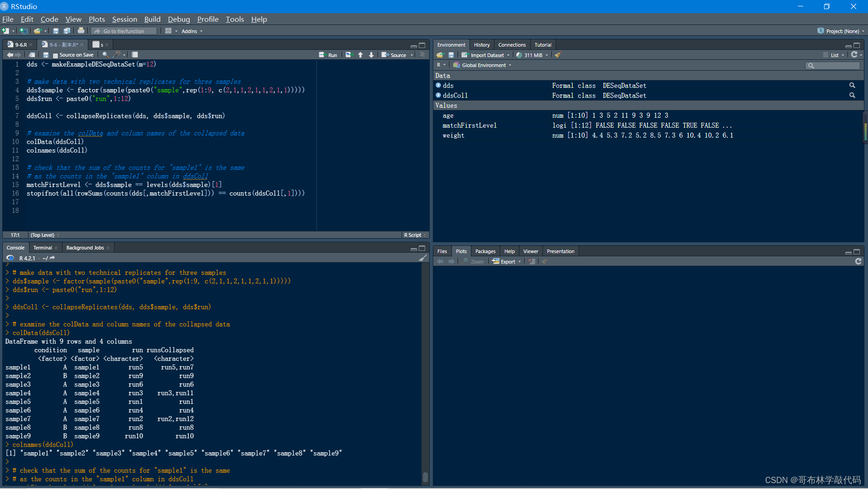Open the Export dropdown in Plots
This screenshot has height=489, width=868.
pos(507,261)
